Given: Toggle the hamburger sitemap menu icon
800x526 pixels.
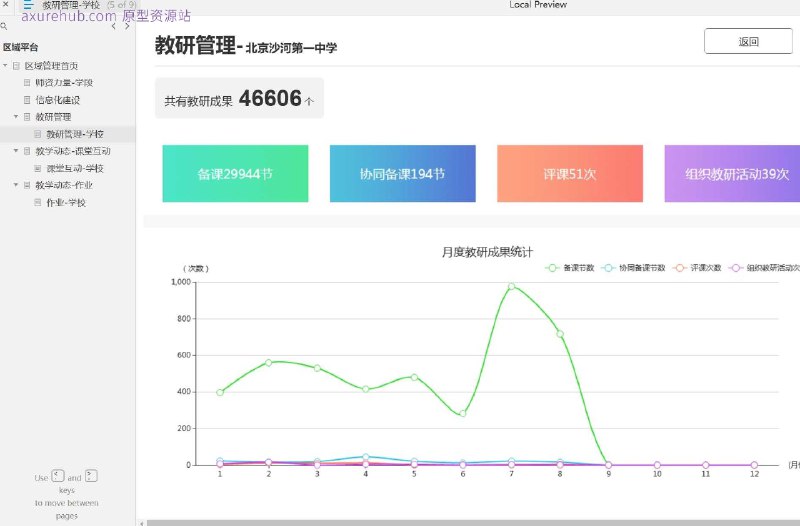Looking at the screenshot, I should click(x=28, y=5).
